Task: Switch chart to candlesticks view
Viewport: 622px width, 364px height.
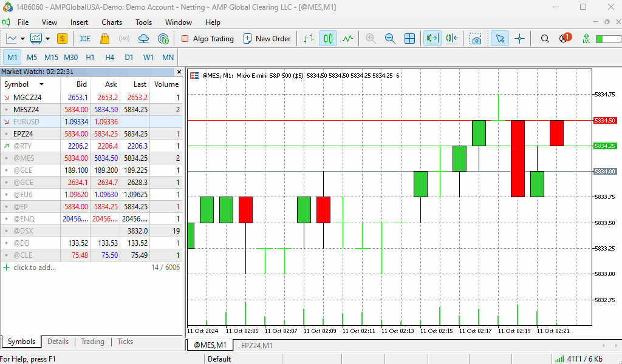Action: click(x=328, y=39)
